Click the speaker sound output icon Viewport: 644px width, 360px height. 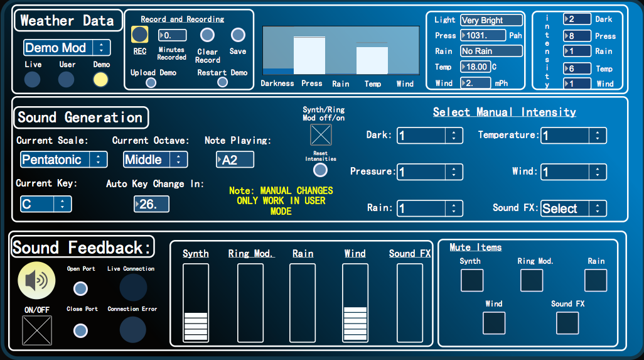click(x=36, y=280)
